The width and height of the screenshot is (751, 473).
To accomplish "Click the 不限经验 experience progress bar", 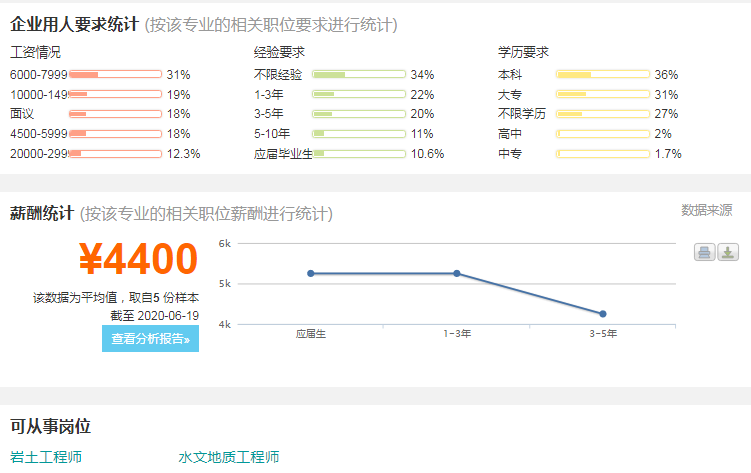I will pyautogui.click(x=359, y=74).
